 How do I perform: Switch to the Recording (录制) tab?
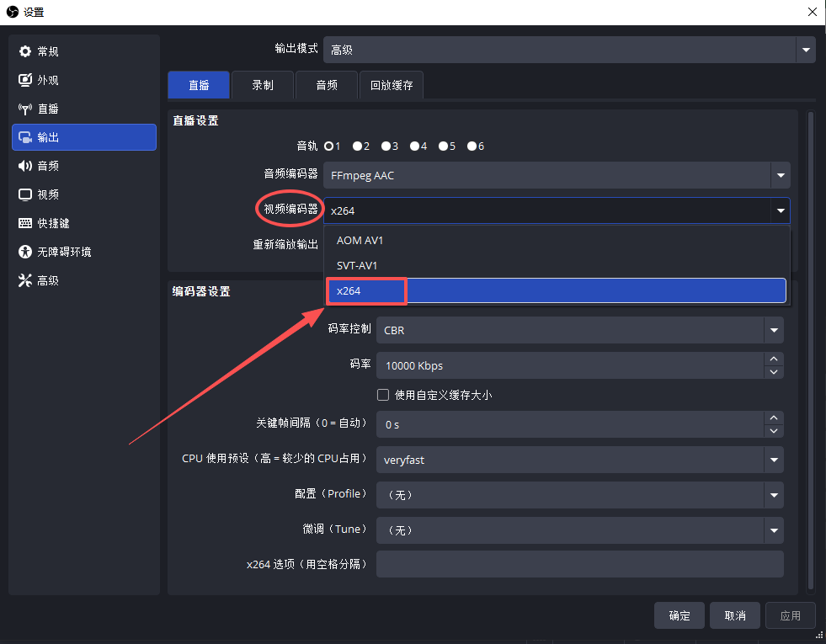263,85
